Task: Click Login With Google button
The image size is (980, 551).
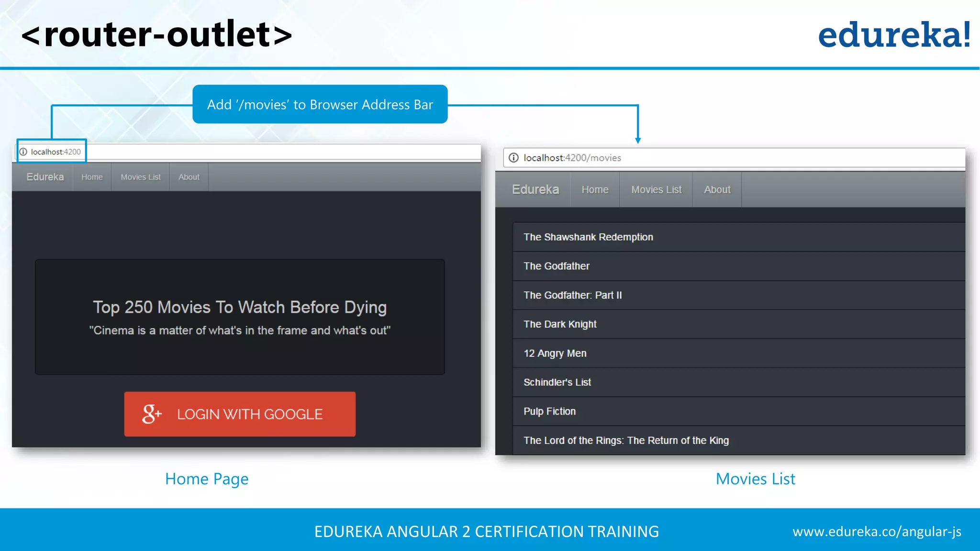Action: [240, 414]
